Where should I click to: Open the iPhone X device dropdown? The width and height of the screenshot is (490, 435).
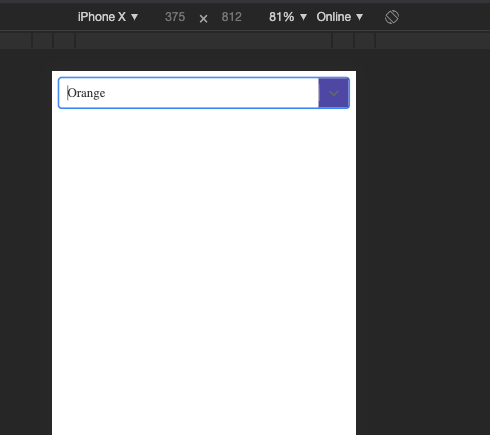click(108, 17)
